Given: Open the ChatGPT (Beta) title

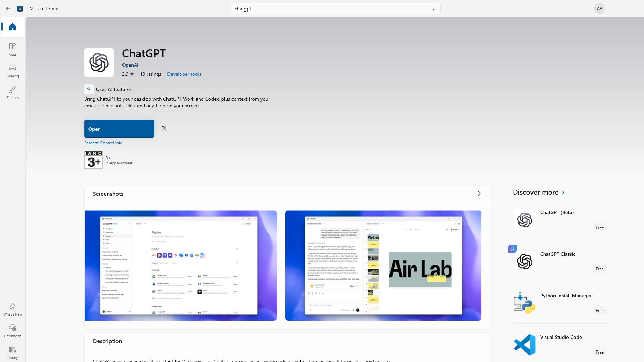Looking at the screenshot, I should 557,212.
